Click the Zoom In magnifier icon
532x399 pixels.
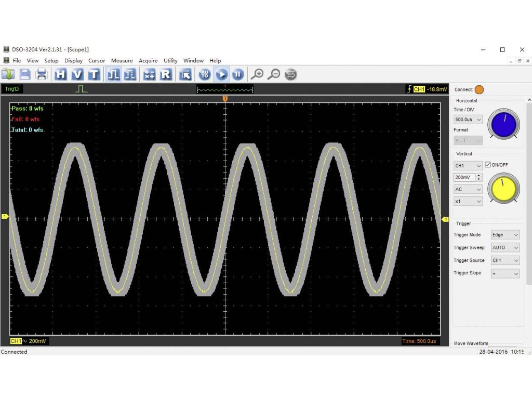257,74
